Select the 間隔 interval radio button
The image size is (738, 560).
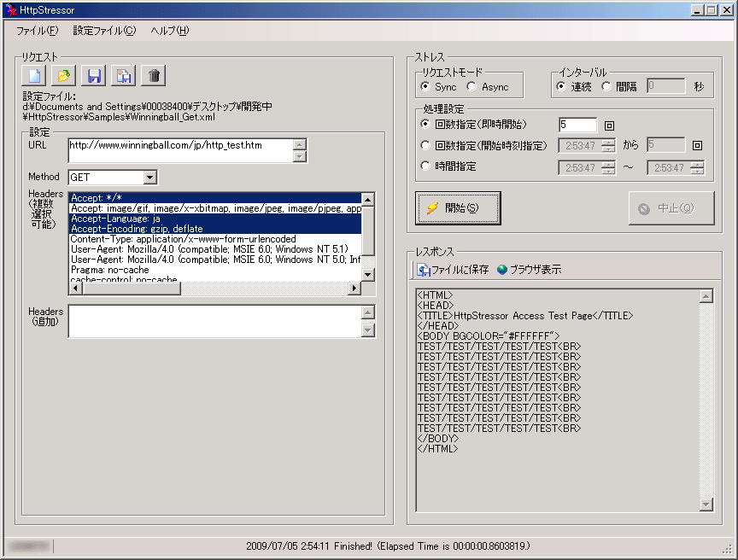coord(606,86)
